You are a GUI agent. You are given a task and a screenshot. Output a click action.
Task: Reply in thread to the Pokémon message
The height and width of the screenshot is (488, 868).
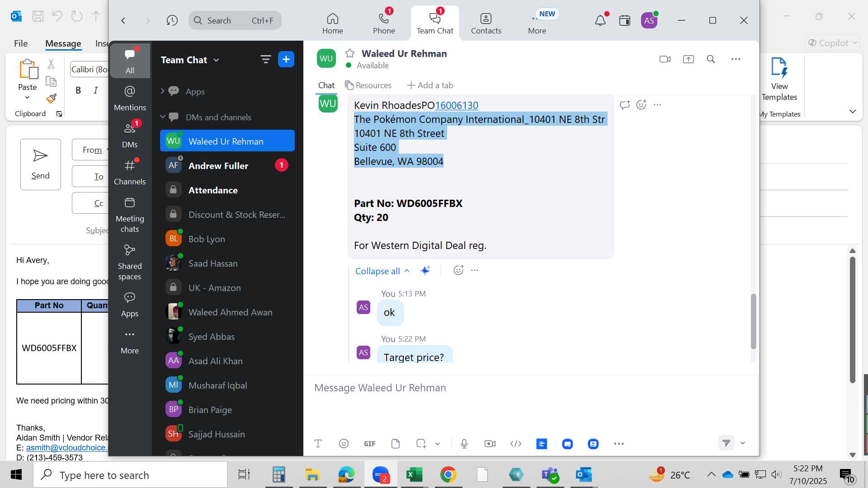coord(625,105)
